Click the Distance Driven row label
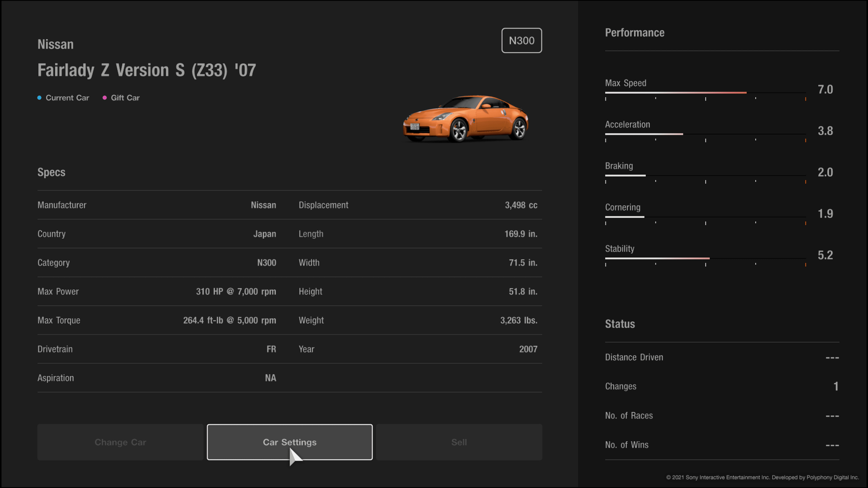This screenshot has height=488, width=868. tap(634, 357)
